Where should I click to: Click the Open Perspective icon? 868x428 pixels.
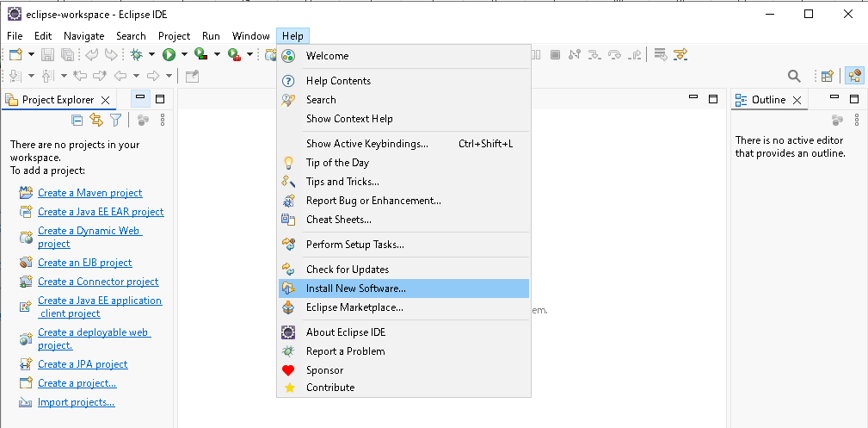tap(827, 76)
